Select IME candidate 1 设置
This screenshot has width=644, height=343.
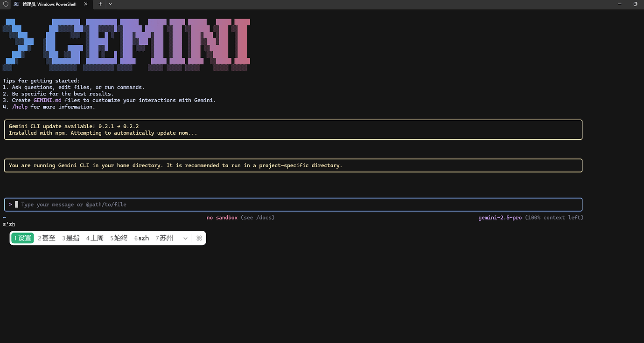point(23,238)
